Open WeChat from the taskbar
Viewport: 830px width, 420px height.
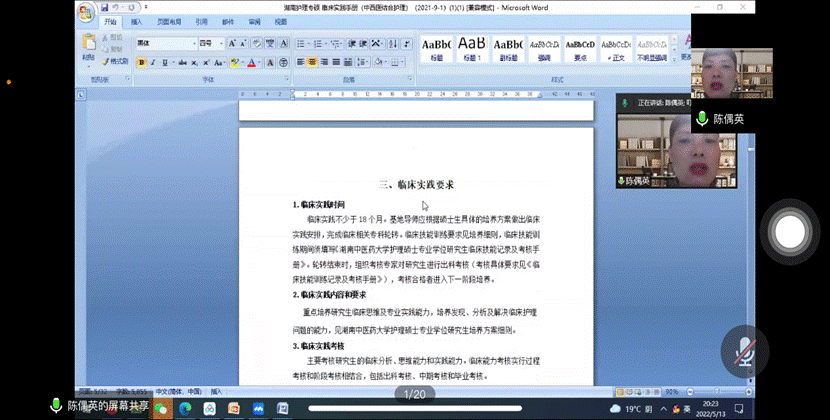(161, 408)
